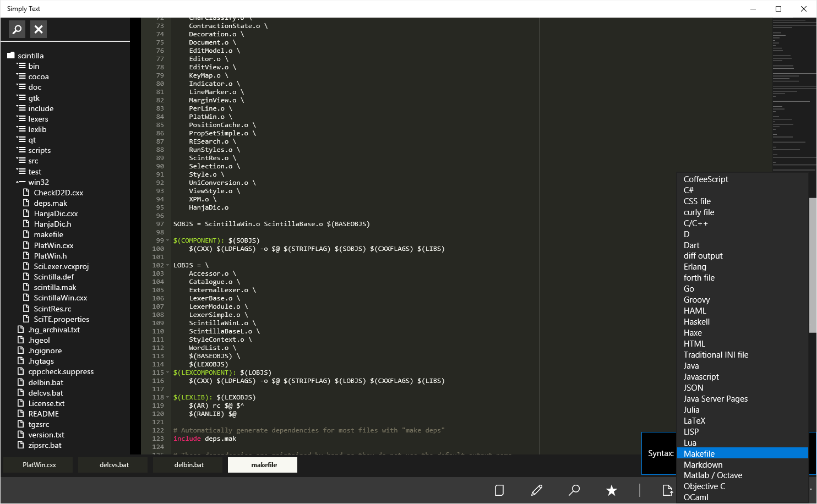
Task: Expand the lexers folder
Action: (x=21, y=119)
